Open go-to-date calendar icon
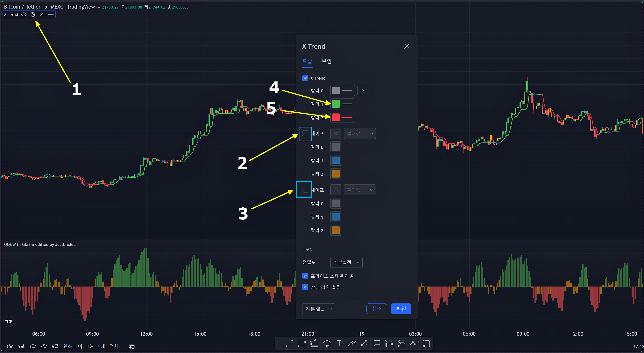Viewport: 644px width, 353px height. 132,346
